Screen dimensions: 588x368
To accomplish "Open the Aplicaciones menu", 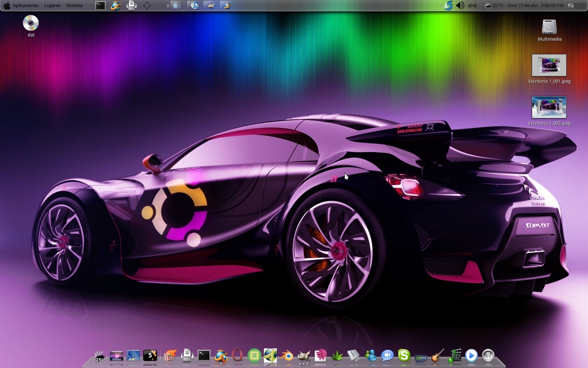I will tap(26, 5).
